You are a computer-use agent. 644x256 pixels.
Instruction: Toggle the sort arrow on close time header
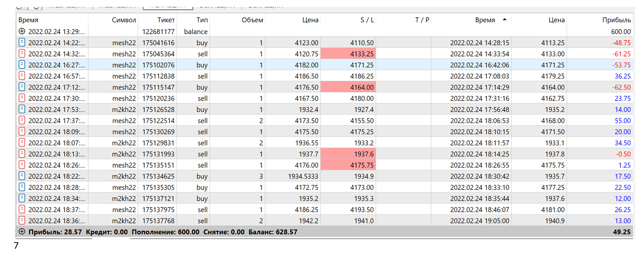504,20
